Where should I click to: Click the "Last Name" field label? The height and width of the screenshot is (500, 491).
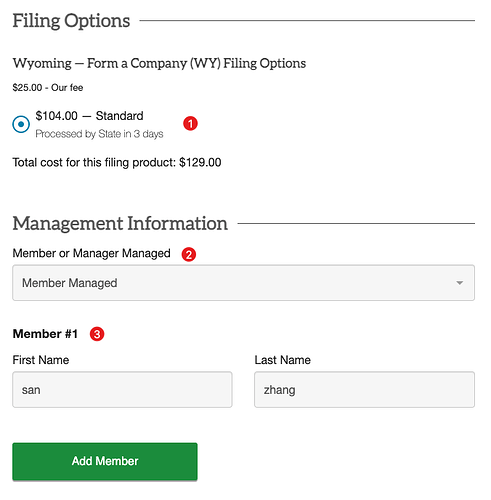pyautogui.click(x=283, y=360)
